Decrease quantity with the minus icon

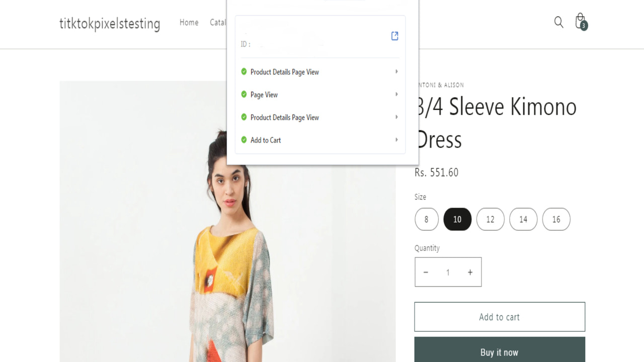(x=426, y=272)
